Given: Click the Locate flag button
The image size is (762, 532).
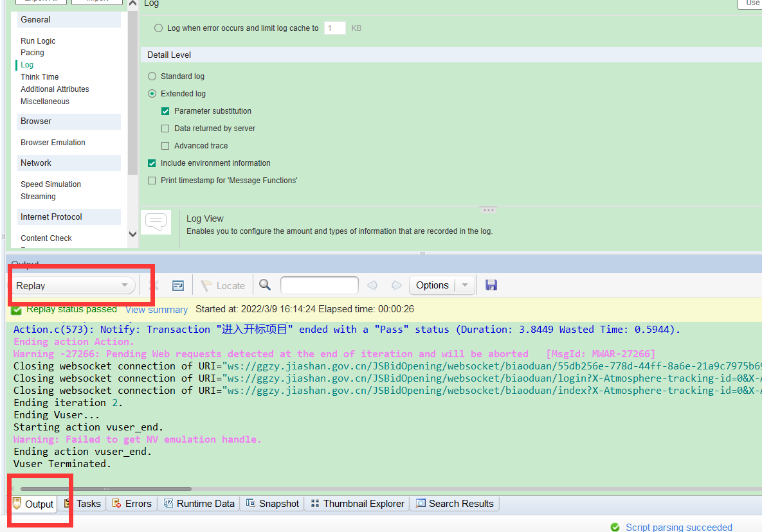Looking at the screenshot, I should 223,285.
